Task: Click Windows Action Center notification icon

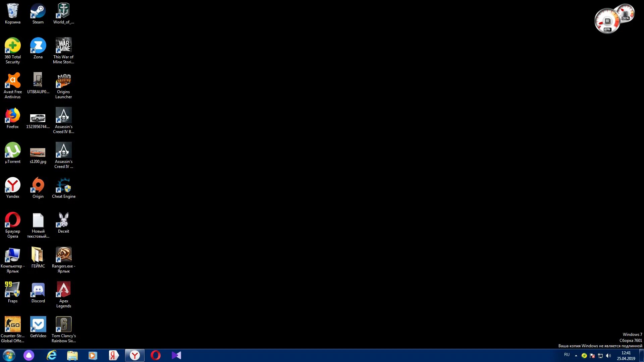Action: [x=592, y=355]
